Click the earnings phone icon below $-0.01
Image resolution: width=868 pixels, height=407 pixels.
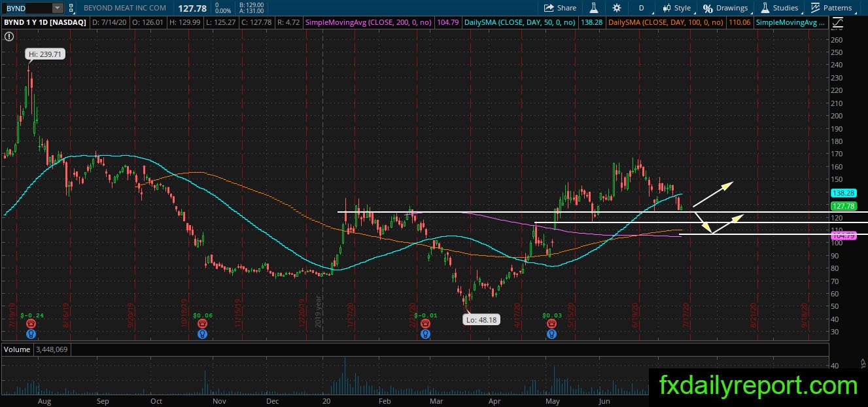click(x=425, y=324)
